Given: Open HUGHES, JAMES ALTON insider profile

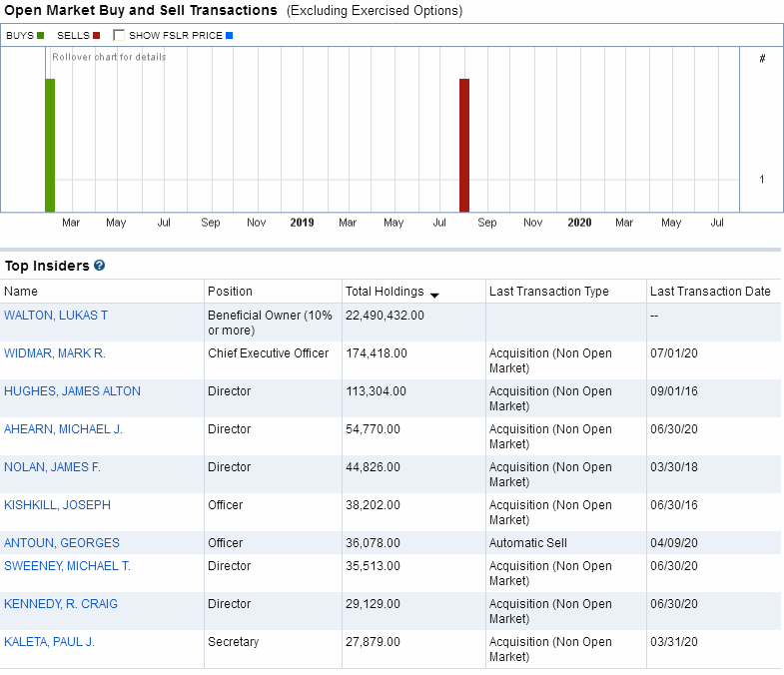Looking at the screenshot, I should 73,391.
